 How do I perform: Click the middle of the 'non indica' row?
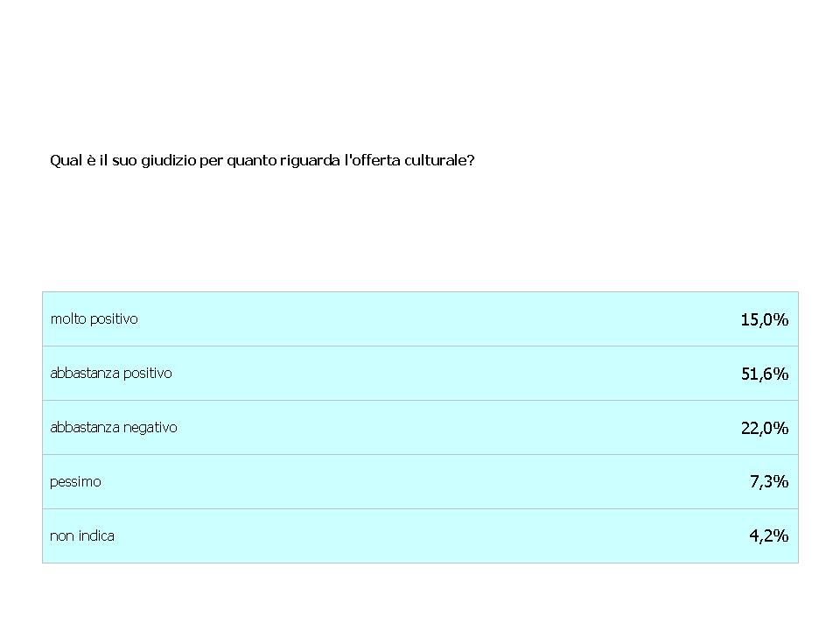click(x=421, y=535)
